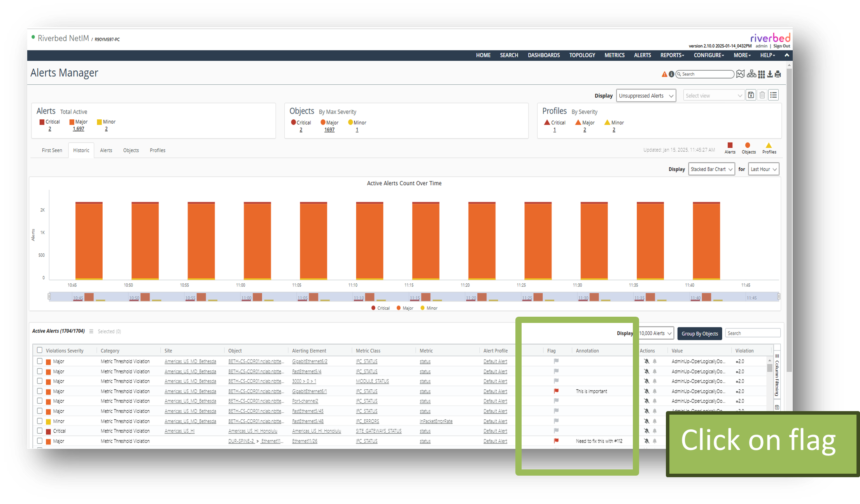Switch to the First Seen tab
Viewport: 860px width, 504px height.
[52, 150]
